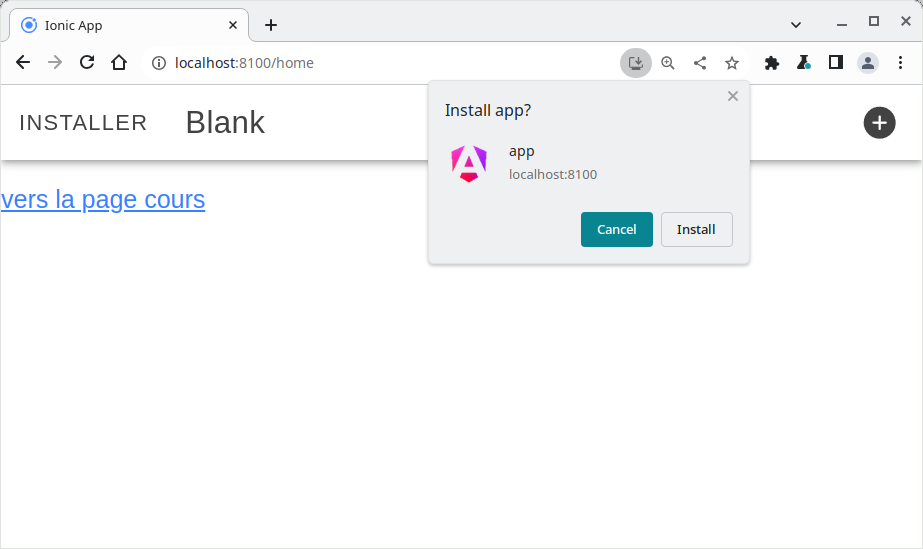Screen dimensions: 923x549
Task: Open the zoom magnifier icon
Action: 668,63
